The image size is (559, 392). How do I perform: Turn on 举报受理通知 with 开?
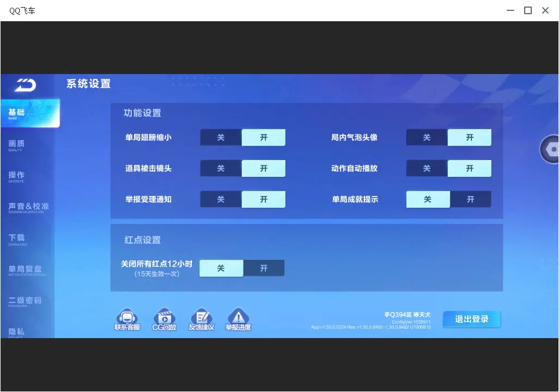(264, 199)
